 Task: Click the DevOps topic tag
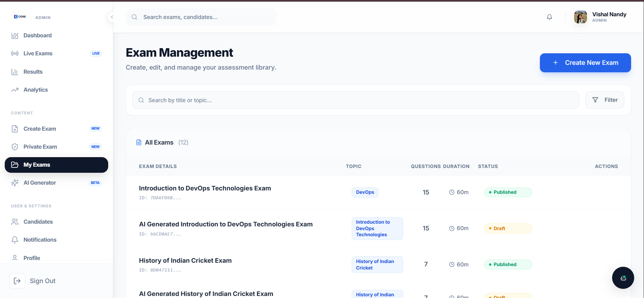pos(365,192)
